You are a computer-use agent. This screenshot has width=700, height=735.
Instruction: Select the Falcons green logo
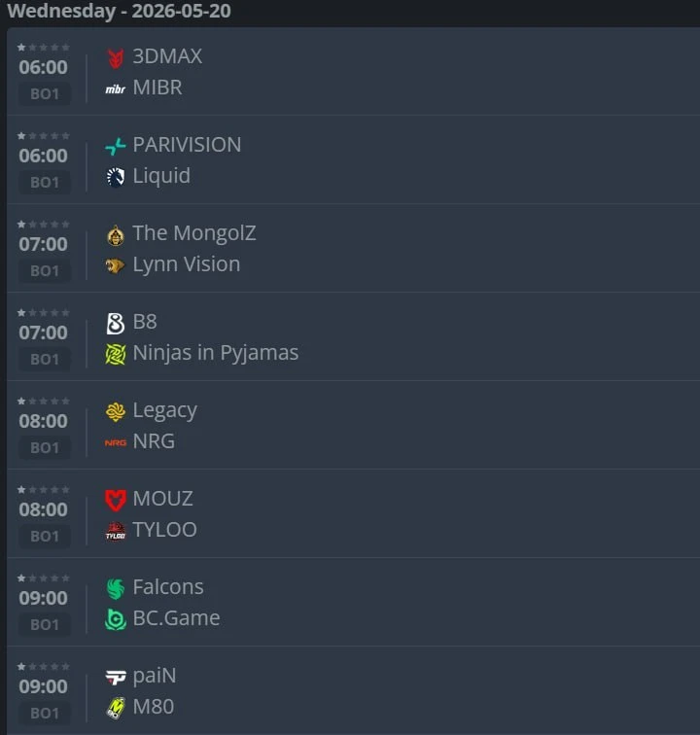(116, 589)
